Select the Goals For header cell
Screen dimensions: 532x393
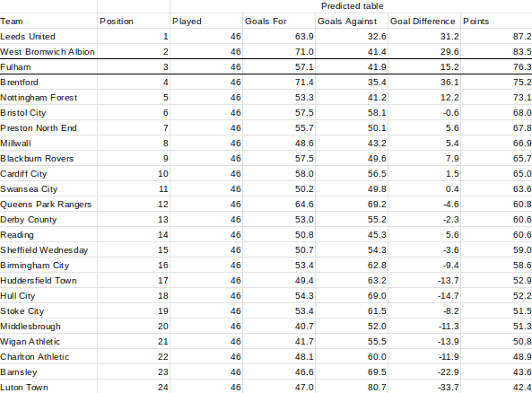(279, 21)
